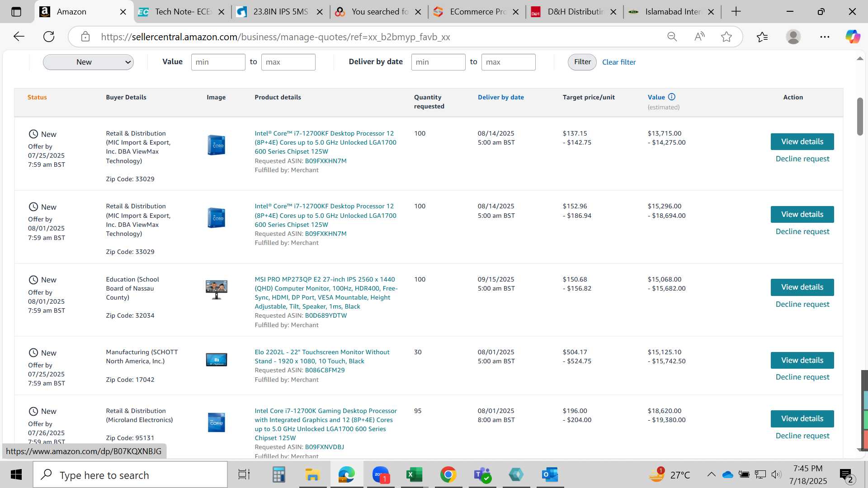Click Deliver by date min field
This screenshot has height=488, width=868.
(438, 62)
